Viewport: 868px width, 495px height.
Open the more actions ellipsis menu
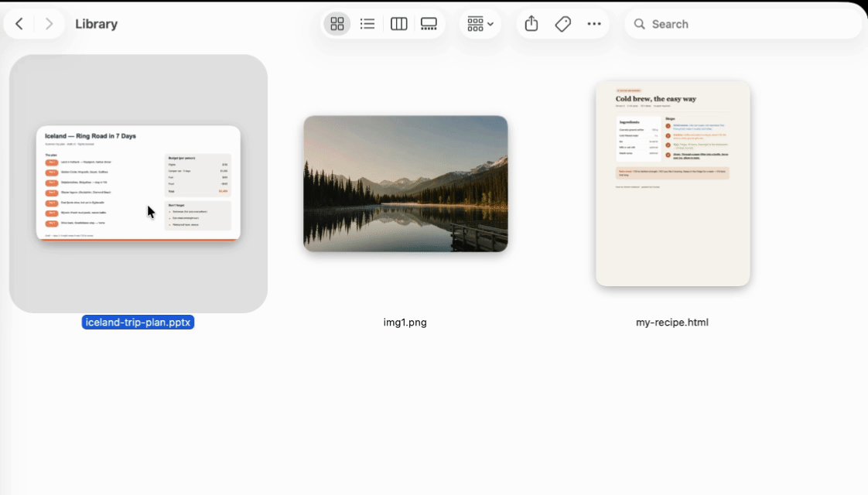(594, 24)
